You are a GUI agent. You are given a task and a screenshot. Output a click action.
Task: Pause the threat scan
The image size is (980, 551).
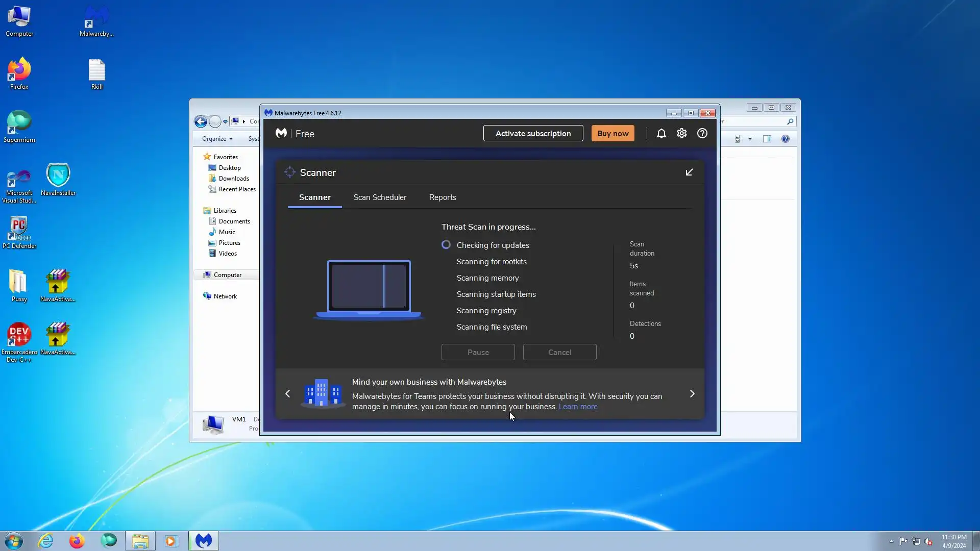click(x=478, y=353)
